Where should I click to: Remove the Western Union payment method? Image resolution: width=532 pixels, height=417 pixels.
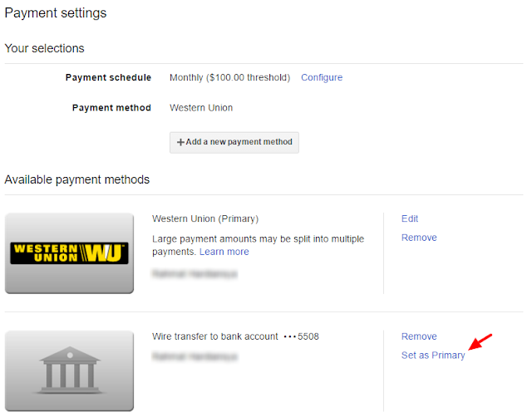[419, 238]
